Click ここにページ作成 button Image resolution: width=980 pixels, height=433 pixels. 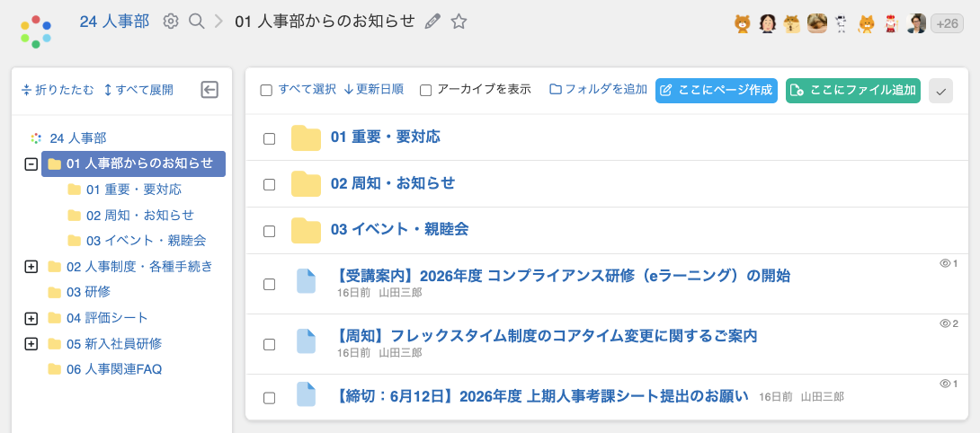[x=717, y=91]
